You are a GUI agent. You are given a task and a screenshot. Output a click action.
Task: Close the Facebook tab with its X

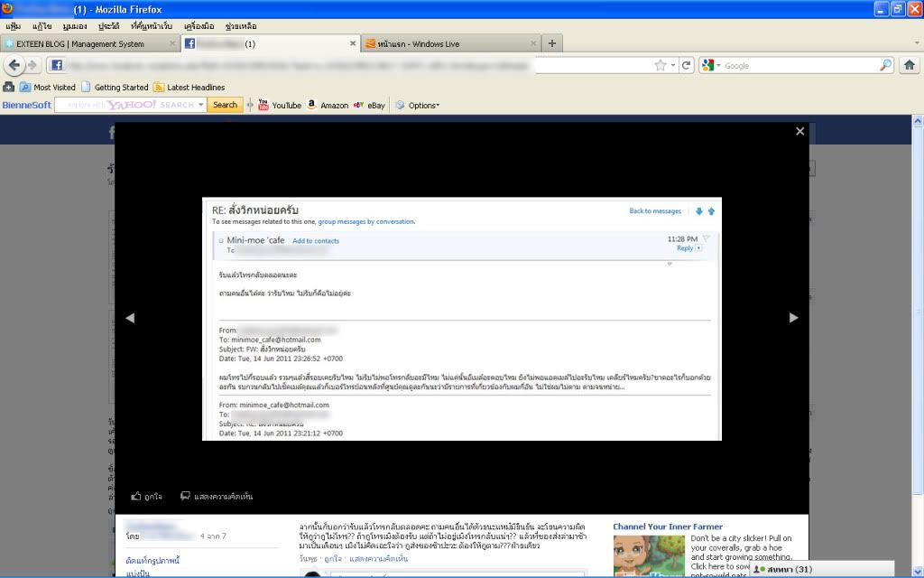click(x=353, y=43)
